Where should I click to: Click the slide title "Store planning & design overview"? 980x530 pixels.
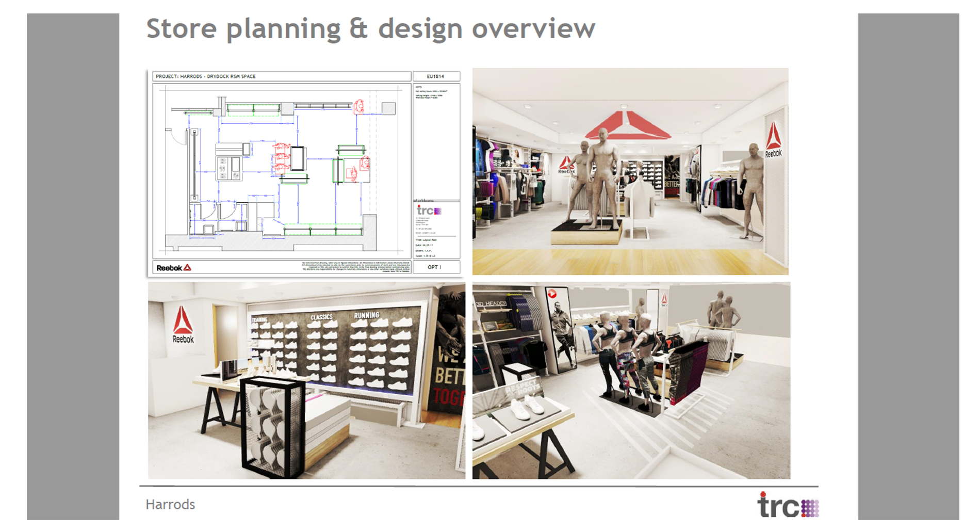click(371, 29)
